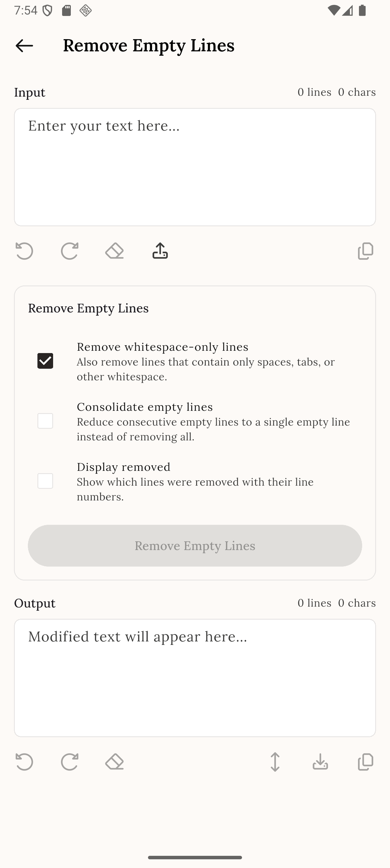Viewport: 390px width, 868px height.
Task: Clear the Input text with the eraser icon
Action: [x=114, y=251]
